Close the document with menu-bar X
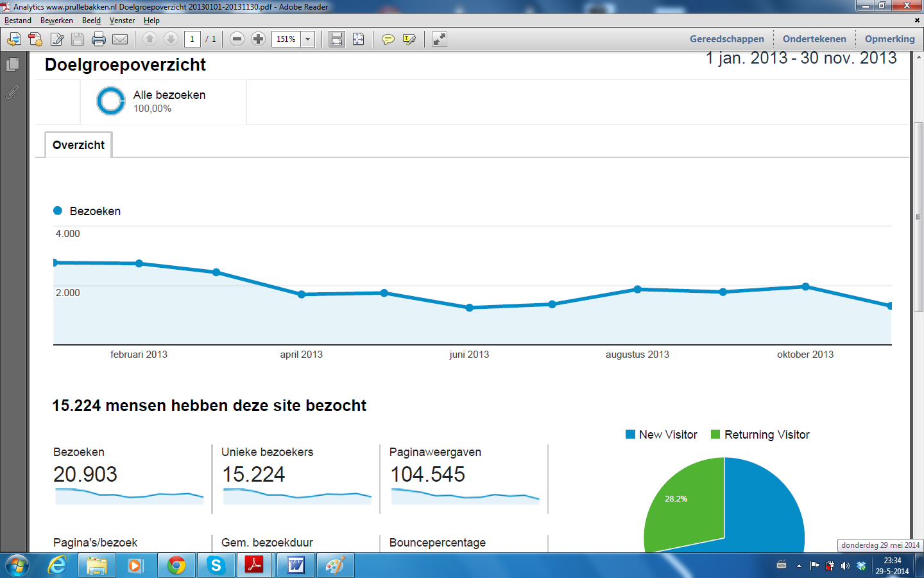Viewport: 924px width, 578px height. click(x=917, y=21)
